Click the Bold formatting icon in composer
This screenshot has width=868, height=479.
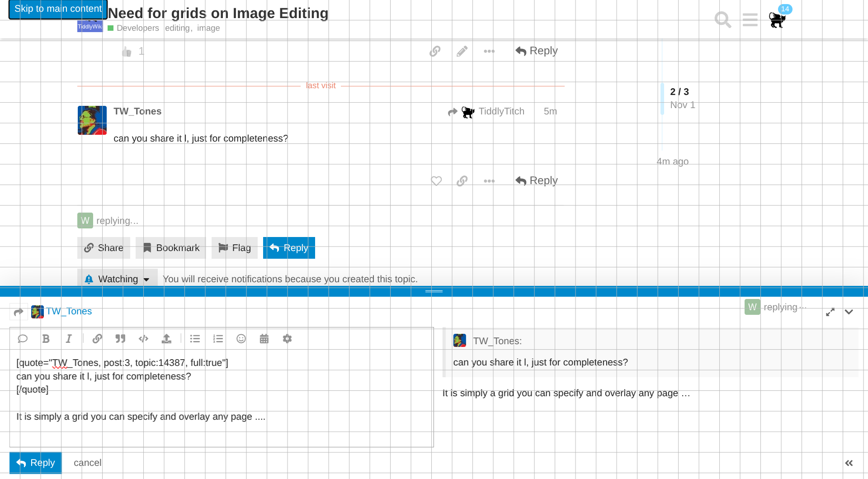tap(46, 339)
